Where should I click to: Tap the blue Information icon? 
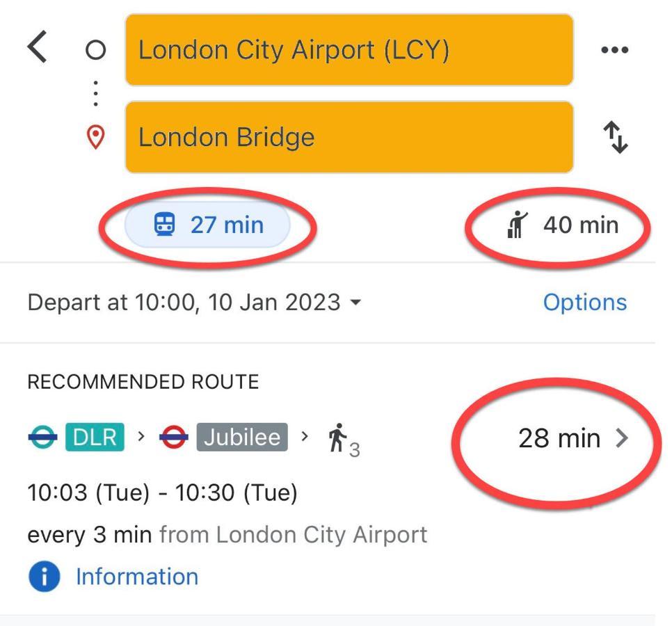tap(44, 577)
